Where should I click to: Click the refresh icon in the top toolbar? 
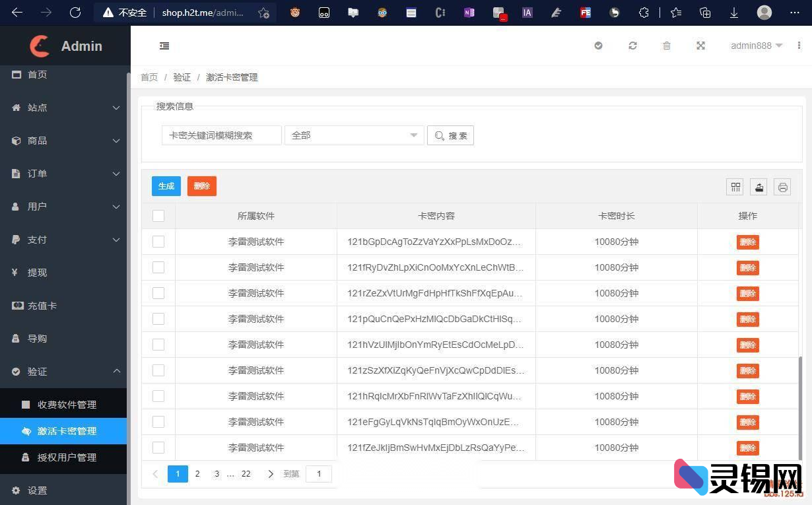pos(632,46)
